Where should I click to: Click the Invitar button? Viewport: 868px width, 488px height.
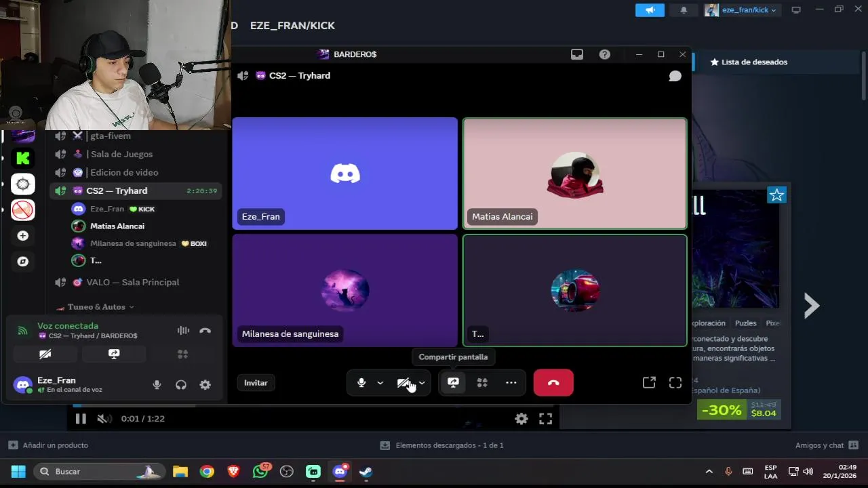[x=256, y=383]
